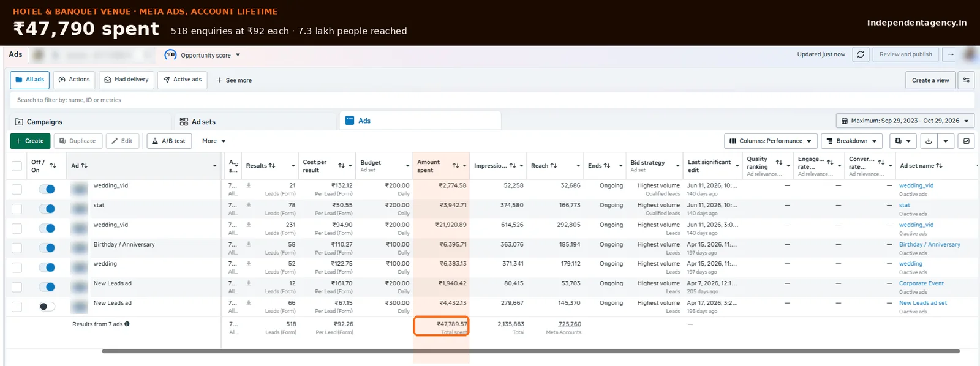This screenshot has width=980, height=366.
Task: Sort by Amount spent arrows
Action: pyautogui.click(x=456, y=166)
